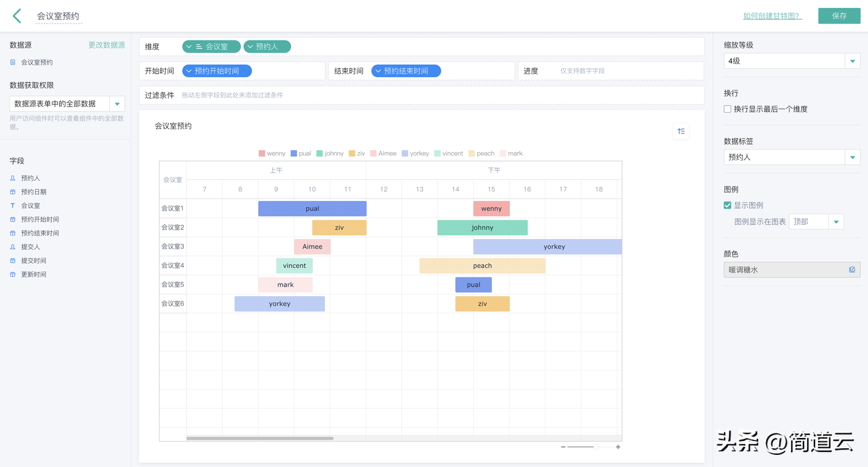Click the peach legend swatch
The height and width of the screenshot is (467, 868).
(x=472, y=153)
